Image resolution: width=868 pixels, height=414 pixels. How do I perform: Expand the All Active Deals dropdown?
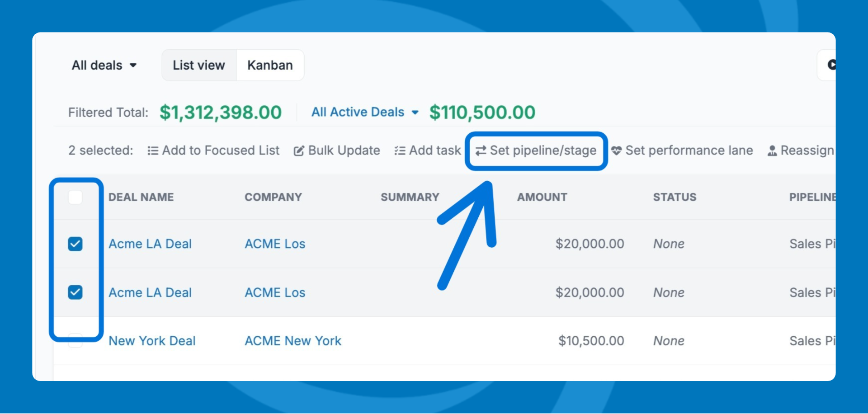click(x=364, y=112)
